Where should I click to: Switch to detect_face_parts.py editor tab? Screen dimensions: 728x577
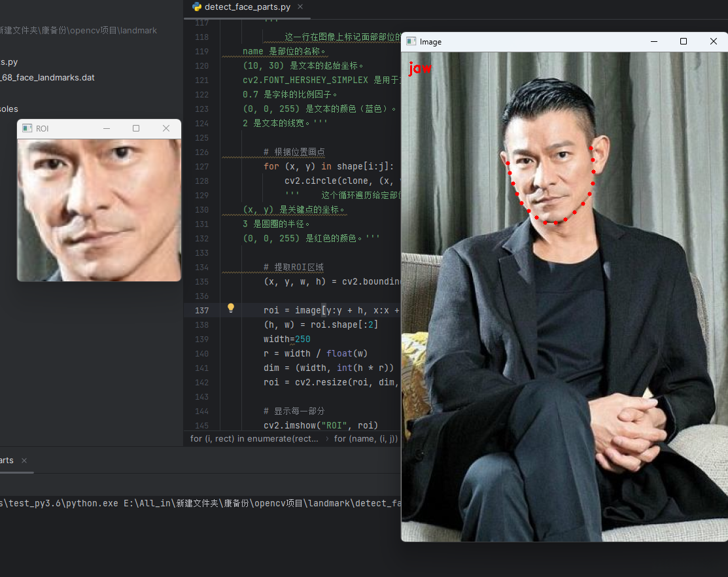pos(247,7)
